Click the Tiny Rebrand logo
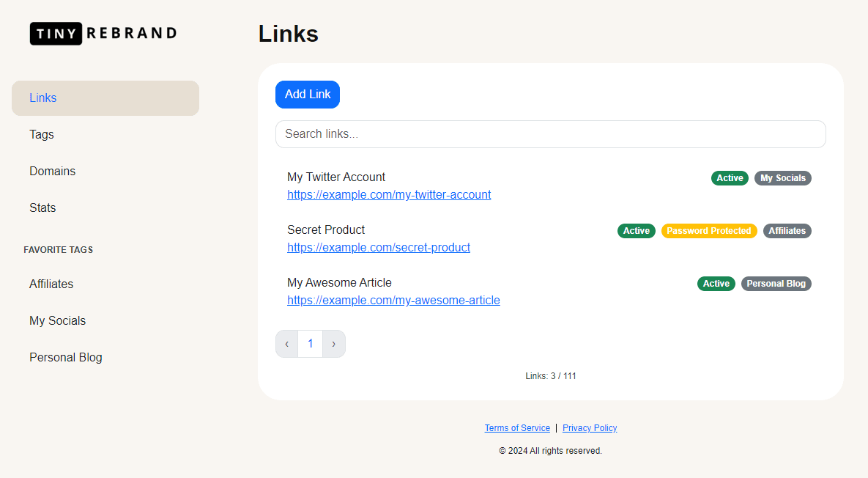 (103, 33)
